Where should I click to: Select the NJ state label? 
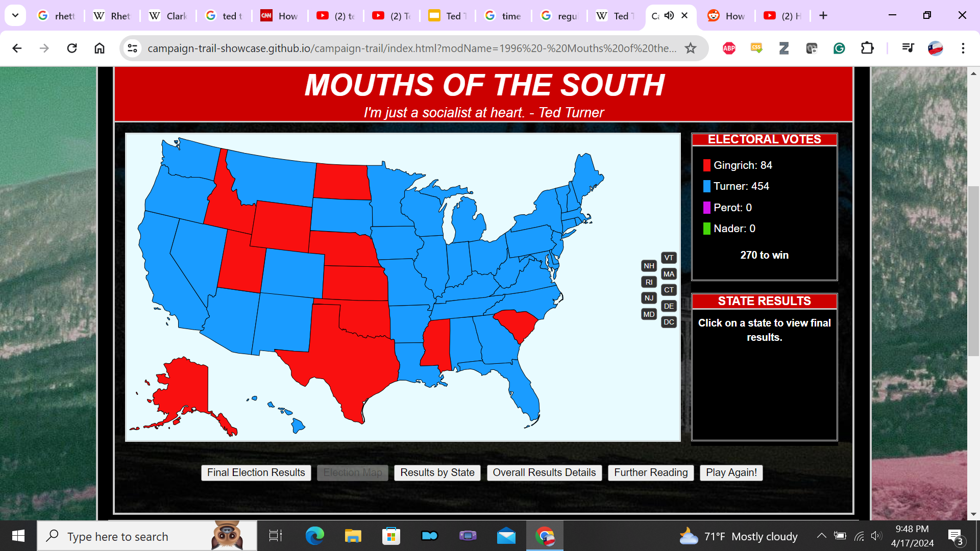coord(649,298)
